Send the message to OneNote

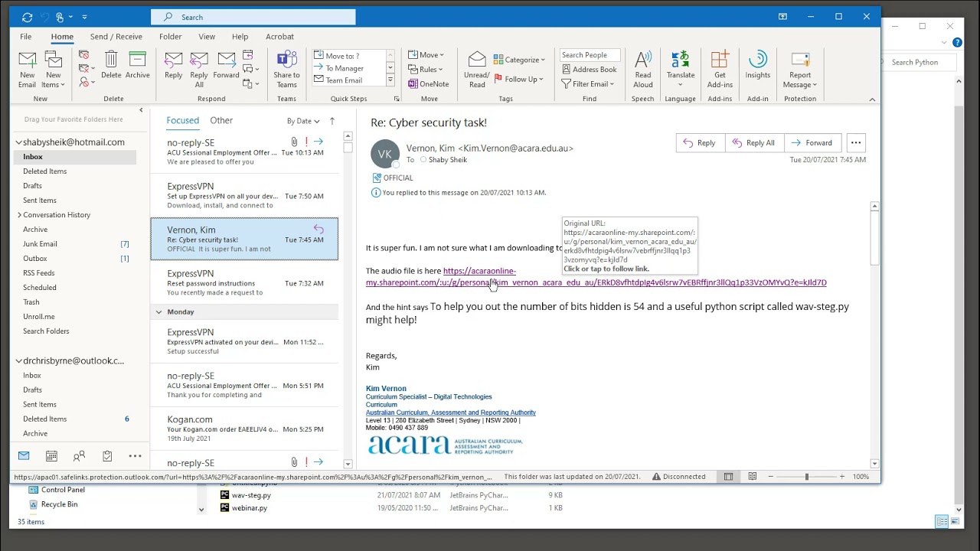click(429, 84)
